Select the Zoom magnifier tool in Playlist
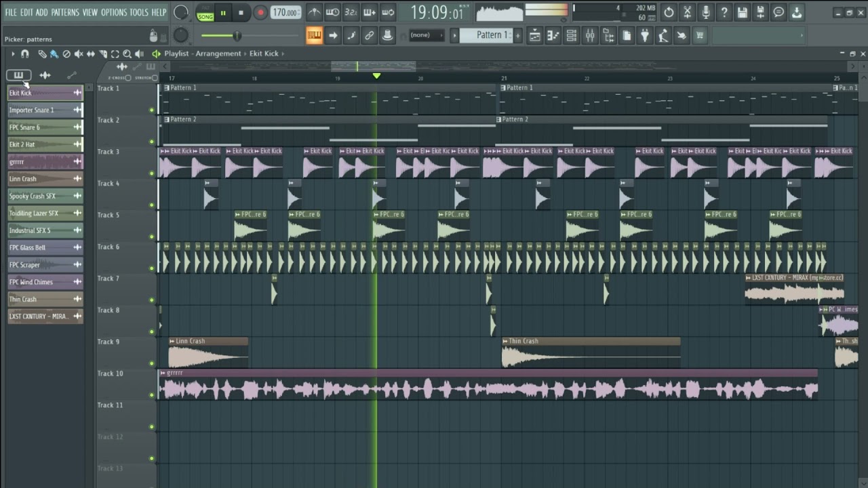The height and width of the screenshot is (488, 868). pyautogui.click(x=127, y=54)
